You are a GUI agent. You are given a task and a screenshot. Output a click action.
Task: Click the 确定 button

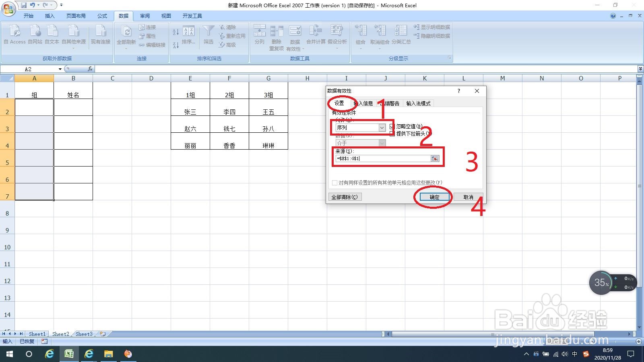point(434,197)
